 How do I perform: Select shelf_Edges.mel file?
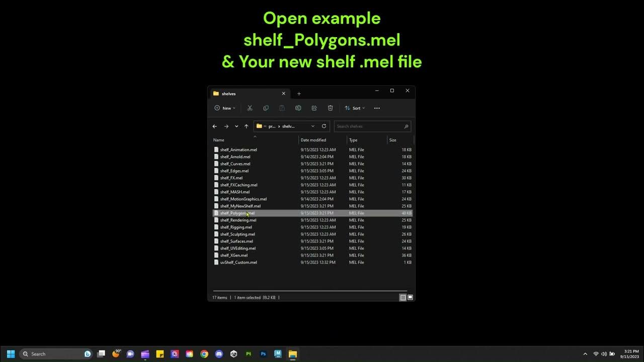click(x=312, y=170)
